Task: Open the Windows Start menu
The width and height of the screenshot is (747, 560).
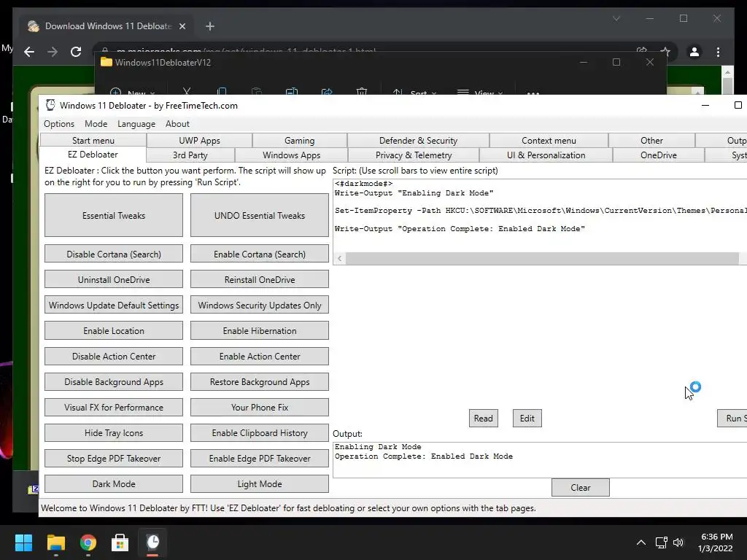Action: [23, 542]
